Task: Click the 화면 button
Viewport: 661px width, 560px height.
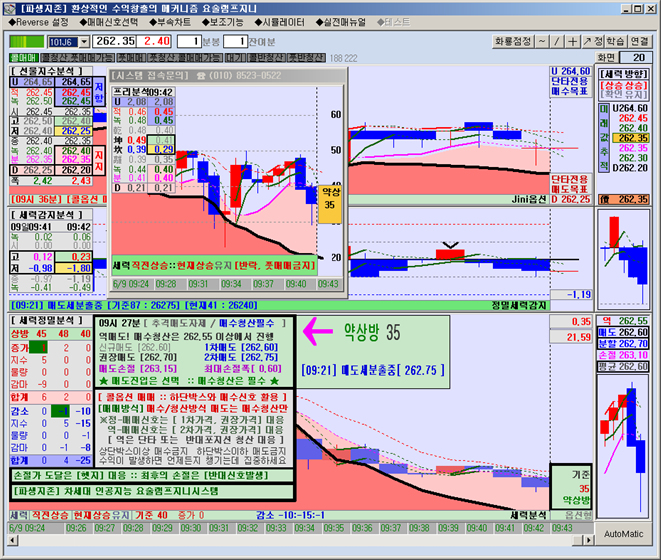Action: point(606,57)
